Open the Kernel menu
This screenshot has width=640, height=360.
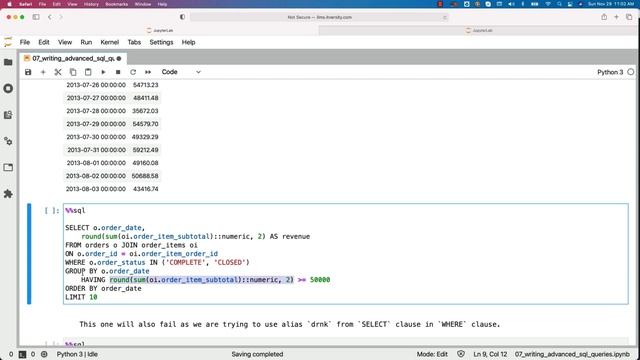[x=109, y=42]
